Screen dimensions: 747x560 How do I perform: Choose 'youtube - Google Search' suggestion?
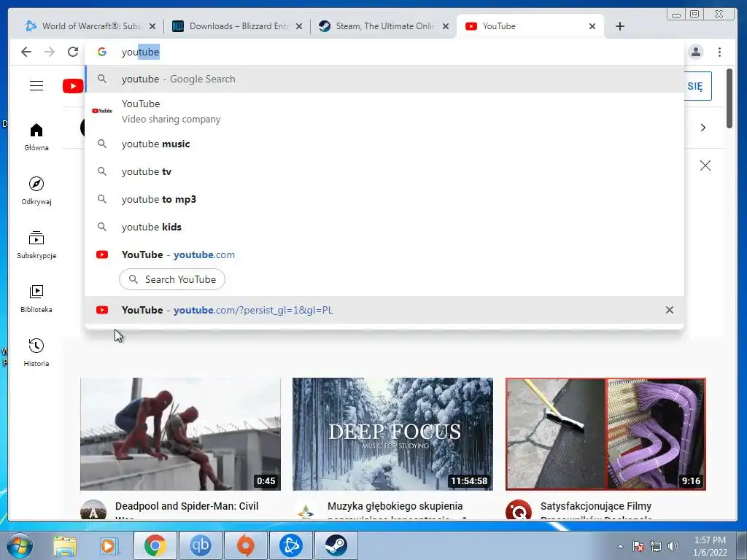tap(384, 79)
